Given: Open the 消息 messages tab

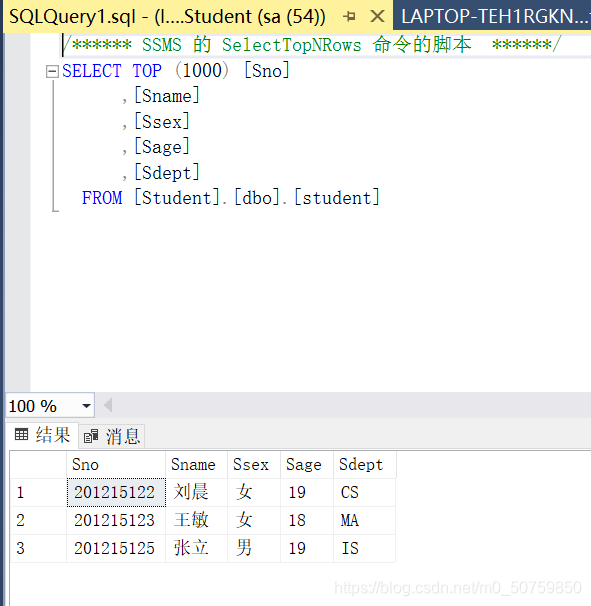Looking at the screenshot, I should [x=112, y=436].
